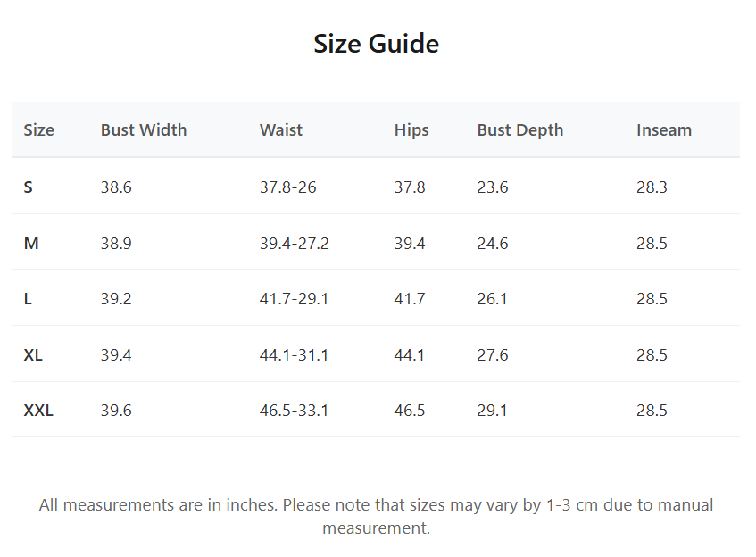
Task: Click the measurements note paragraph
Action: (376, 517)
